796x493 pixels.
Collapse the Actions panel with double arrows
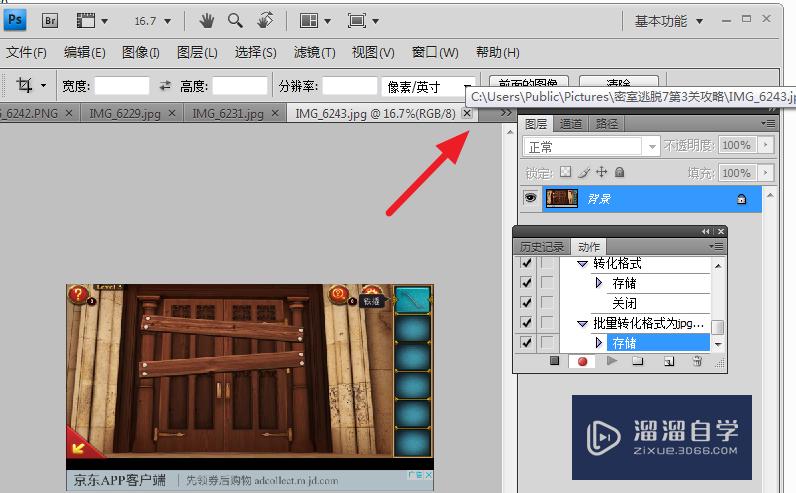(706, 232)
